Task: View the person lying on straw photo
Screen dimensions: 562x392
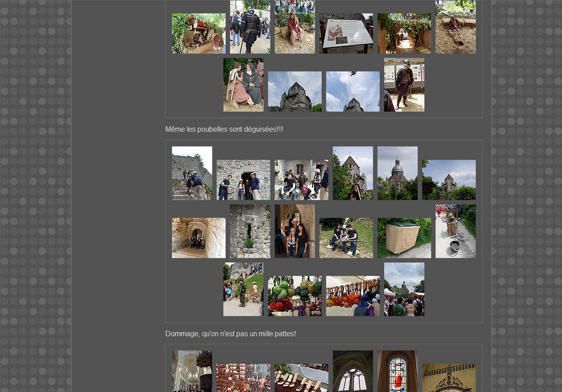Action: (455, 27)
